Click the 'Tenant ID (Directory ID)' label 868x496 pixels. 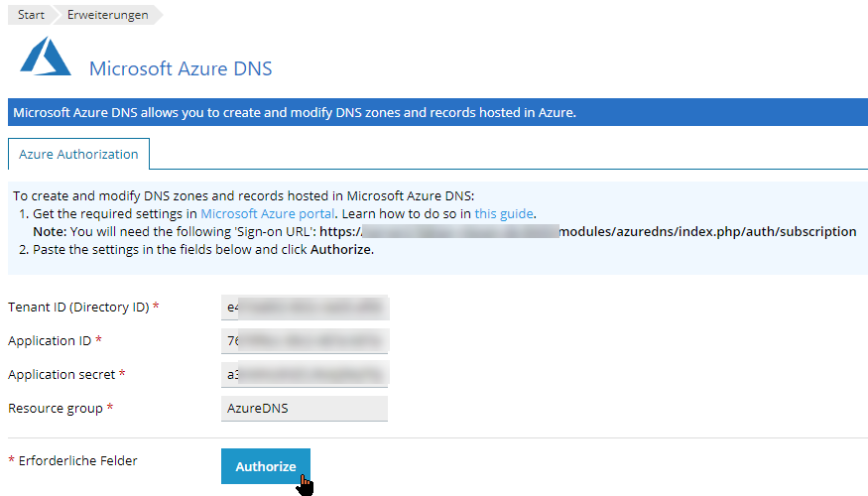tap(78, 308)
